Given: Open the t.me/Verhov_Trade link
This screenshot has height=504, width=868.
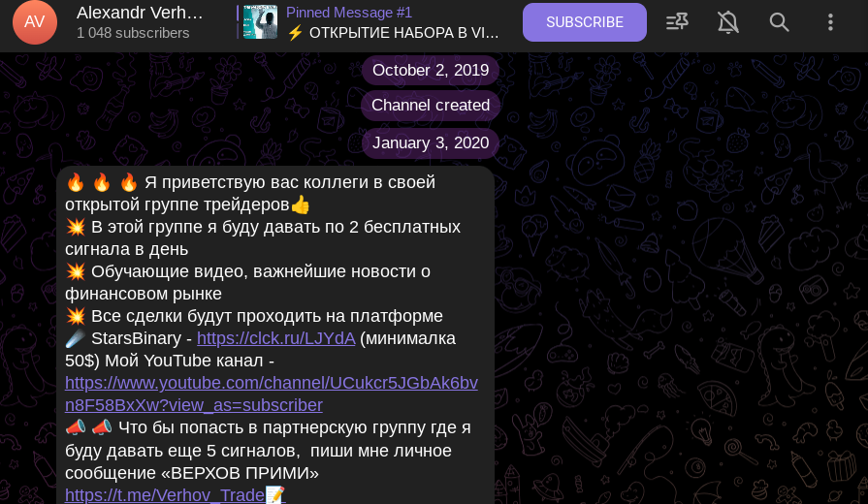Looking at the screenshot, I should 165,494.
